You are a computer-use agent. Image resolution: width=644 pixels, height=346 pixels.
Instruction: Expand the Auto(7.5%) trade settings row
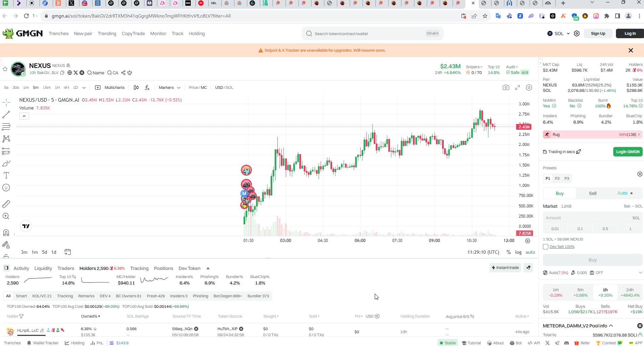(640, 273)
